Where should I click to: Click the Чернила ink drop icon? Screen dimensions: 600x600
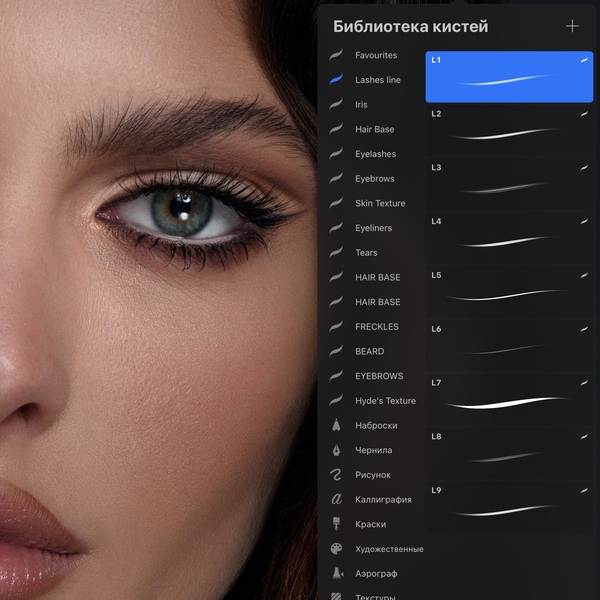tap(336, 450)
